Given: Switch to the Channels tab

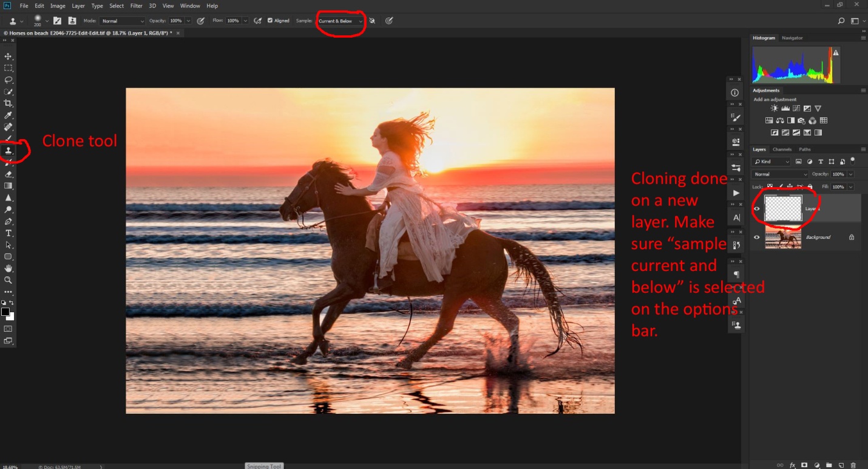Looking at the screenshot, I should point(782,149).
